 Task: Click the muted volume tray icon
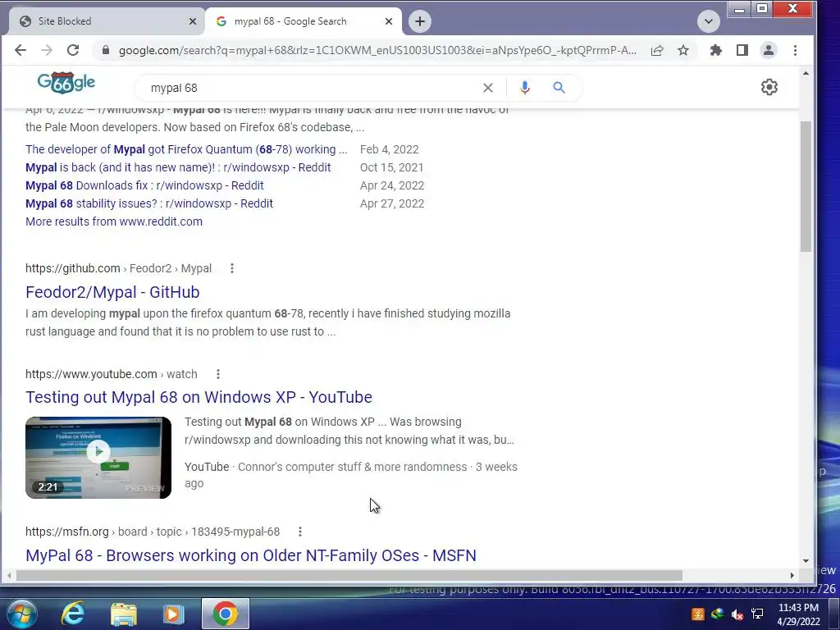point(737,614)
